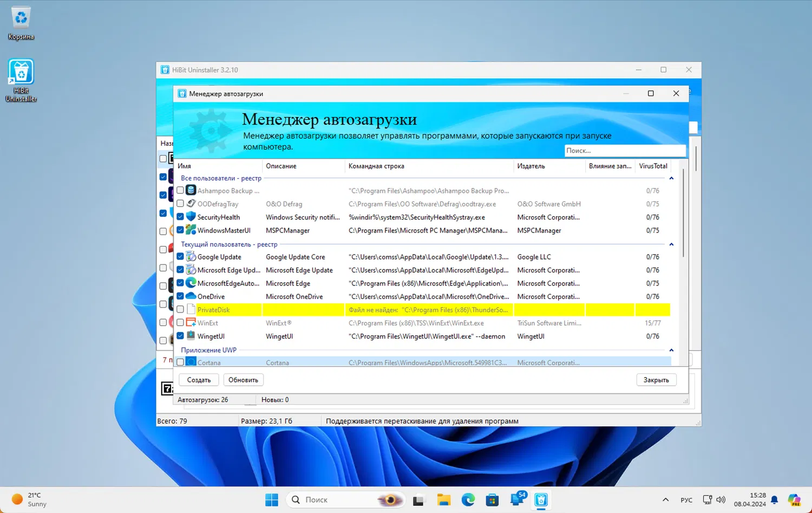The image size is (812, 513).
Task: Click the OODefragTray entry icon
Action: [x=191, y=204]
